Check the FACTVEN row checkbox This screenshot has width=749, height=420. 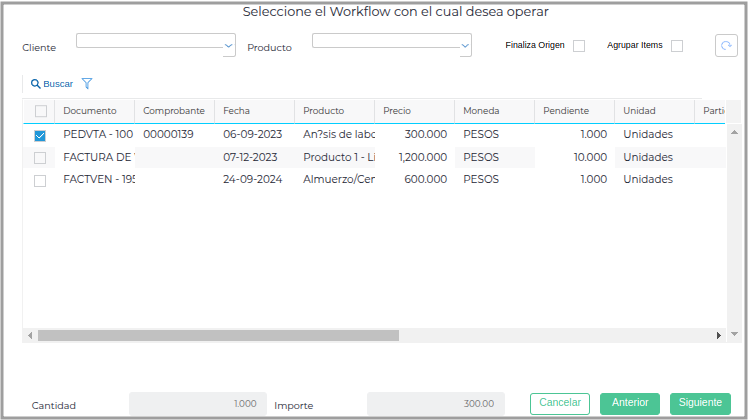tap(40, 181)
